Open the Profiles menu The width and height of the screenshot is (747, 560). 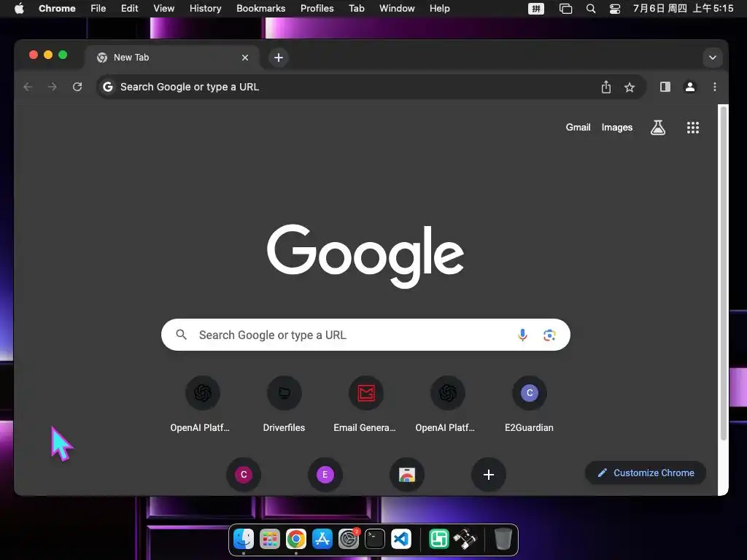[x=317, y=8]
